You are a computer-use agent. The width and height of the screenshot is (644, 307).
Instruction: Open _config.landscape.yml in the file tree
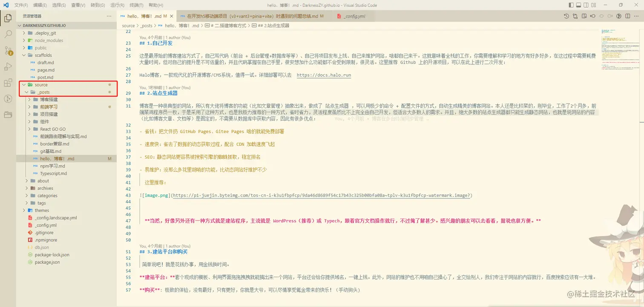click(x=66, y=218)
